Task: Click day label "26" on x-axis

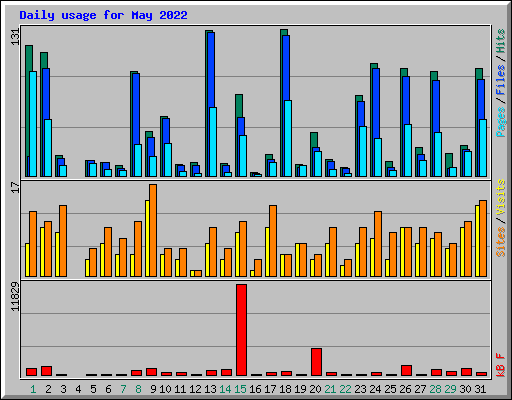Action: point(405,389)
